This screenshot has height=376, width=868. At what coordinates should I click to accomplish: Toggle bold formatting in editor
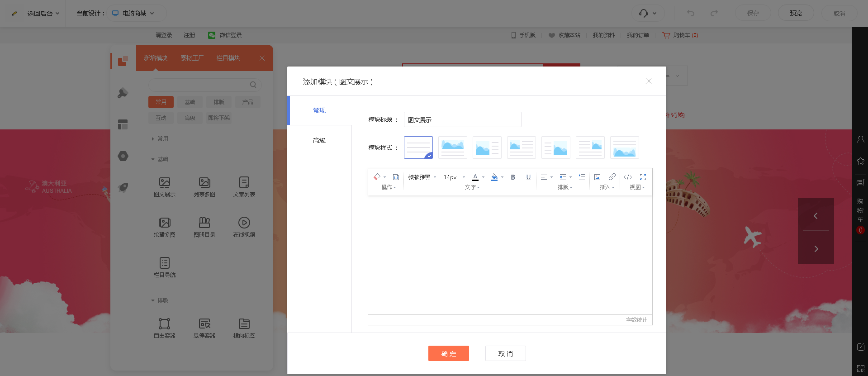tap(513, 177)
